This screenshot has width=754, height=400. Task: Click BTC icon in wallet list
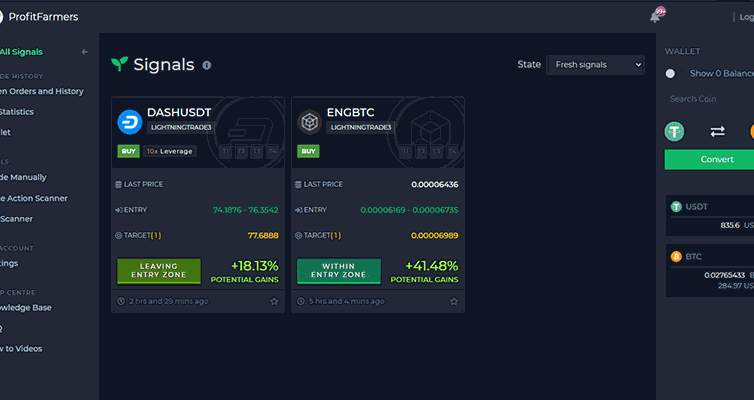pyautogui.click(x=676, y=257)
